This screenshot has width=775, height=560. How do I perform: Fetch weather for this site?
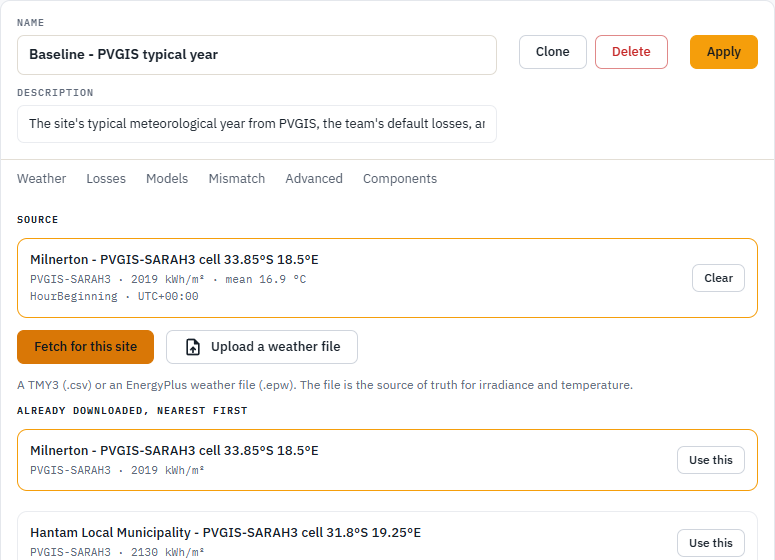coord(86,347)
